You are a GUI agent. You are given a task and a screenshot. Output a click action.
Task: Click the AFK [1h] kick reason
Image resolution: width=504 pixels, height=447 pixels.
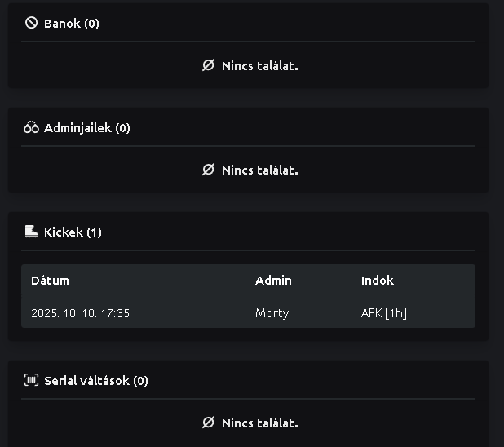pos(384,313)
